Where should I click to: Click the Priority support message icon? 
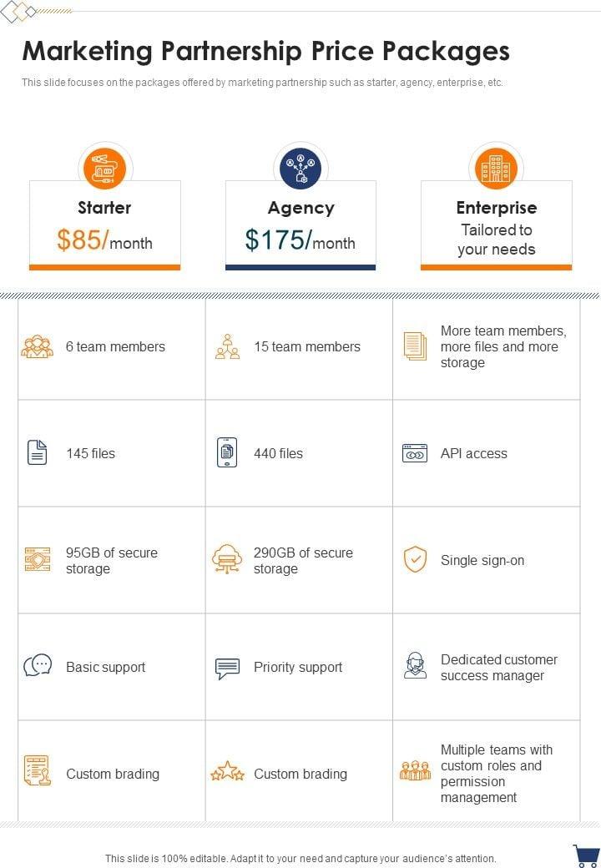pyautogui.click(x=227, y=668)
